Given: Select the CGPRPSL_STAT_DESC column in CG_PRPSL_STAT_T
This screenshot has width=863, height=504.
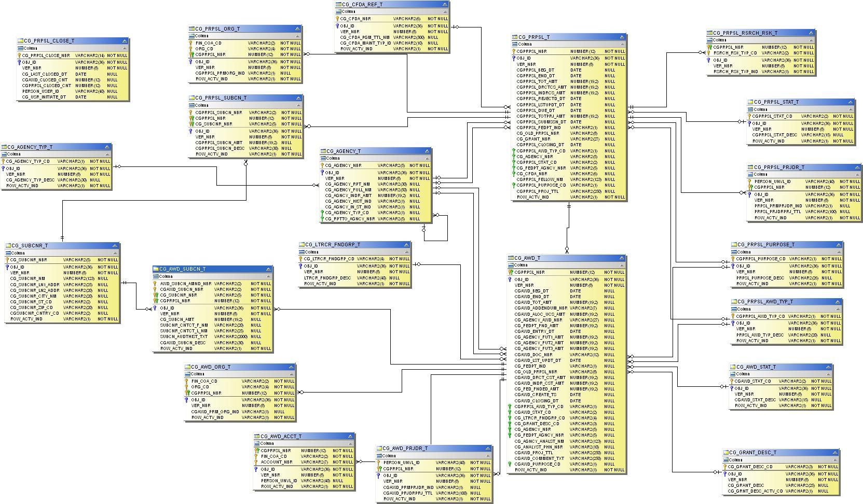Looking at the screenshot, I should click(801, 135).
